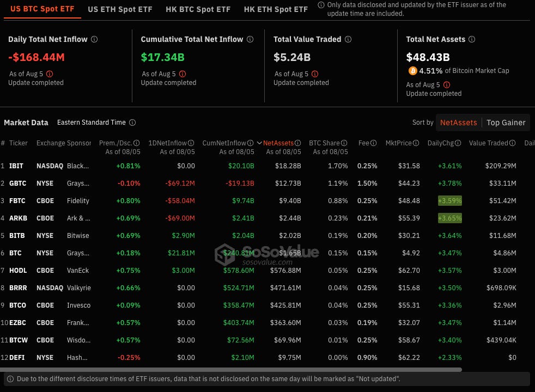Open info icon in DailyChg column header
This screenshot has width=535, height=392.
458,143
